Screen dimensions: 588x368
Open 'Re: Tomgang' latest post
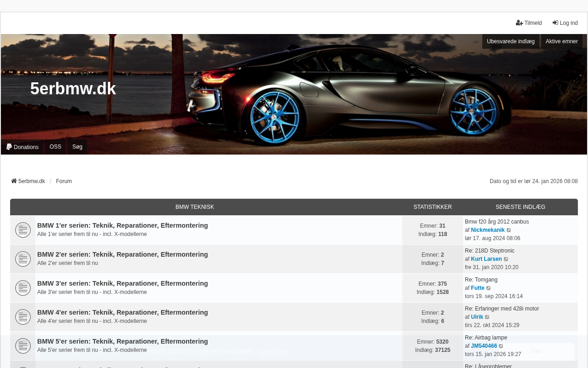[x=481, y=280]
